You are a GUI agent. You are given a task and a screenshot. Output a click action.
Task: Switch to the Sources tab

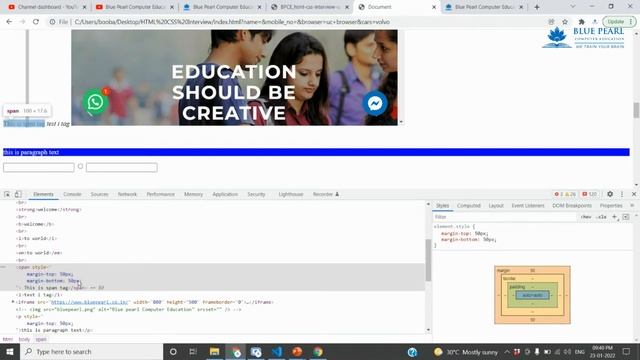[99, 194]
